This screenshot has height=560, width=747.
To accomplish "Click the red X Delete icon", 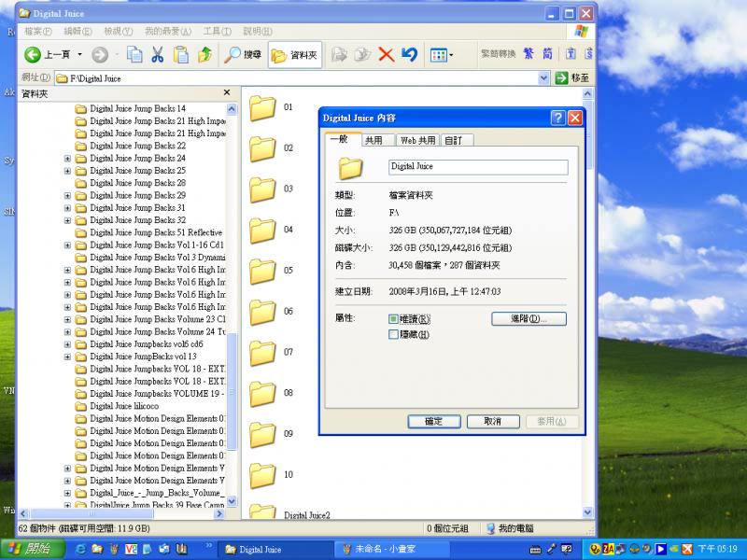I will coord(386,55).
